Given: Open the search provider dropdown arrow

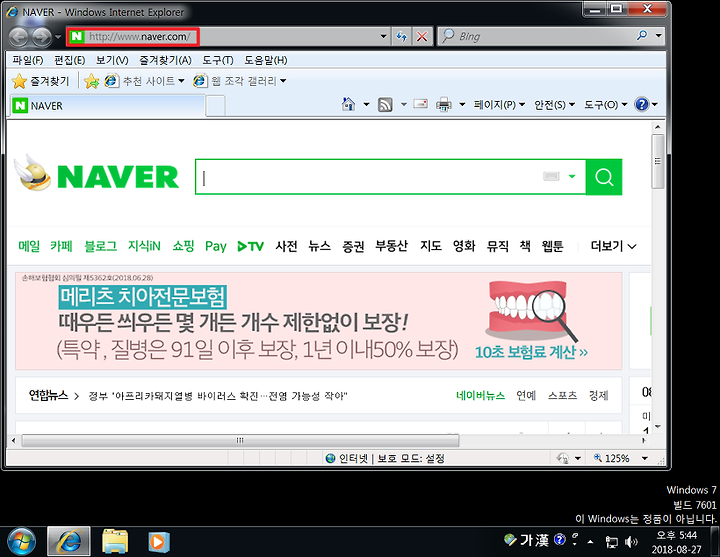Looking at the screenshot, I should 658,36.
